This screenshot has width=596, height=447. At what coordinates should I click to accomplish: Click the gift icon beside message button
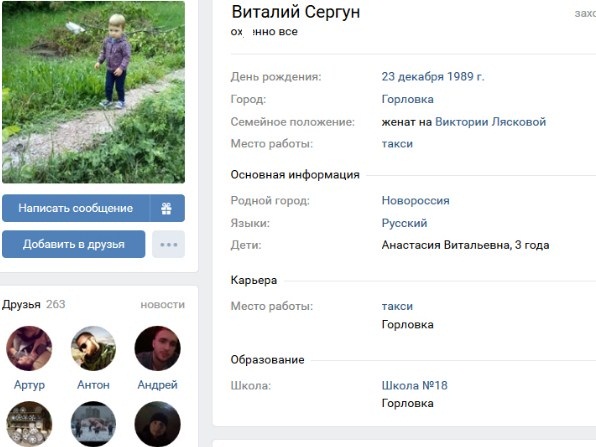[x=167, y=208]
